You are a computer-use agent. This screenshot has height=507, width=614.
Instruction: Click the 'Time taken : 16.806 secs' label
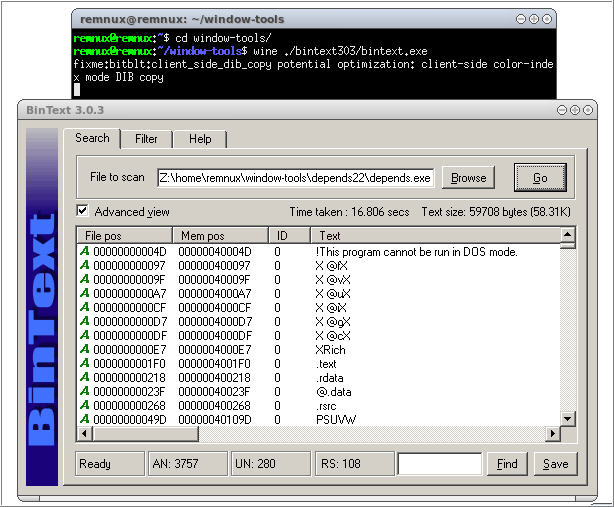pyautogui.click(x=349, y=212)
